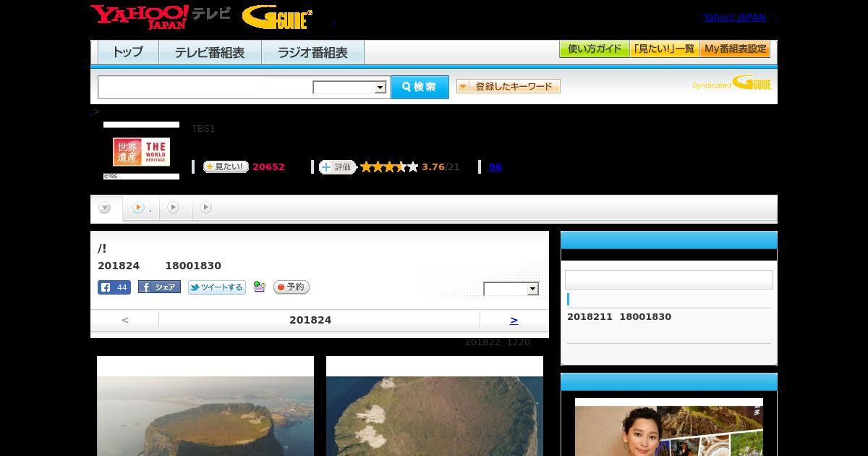Click the Syndicated G-GUIDE logo
The height and width of the screenshot is (456, 868).
pyautogui.click(x=732, y=83)
